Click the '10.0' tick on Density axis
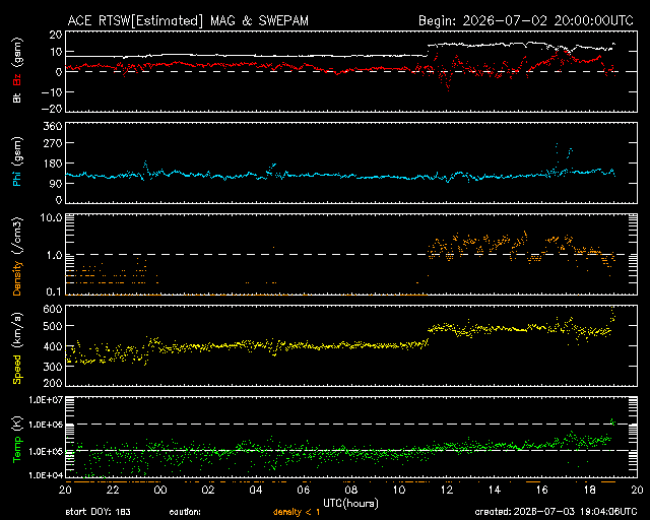 (51, 218)
